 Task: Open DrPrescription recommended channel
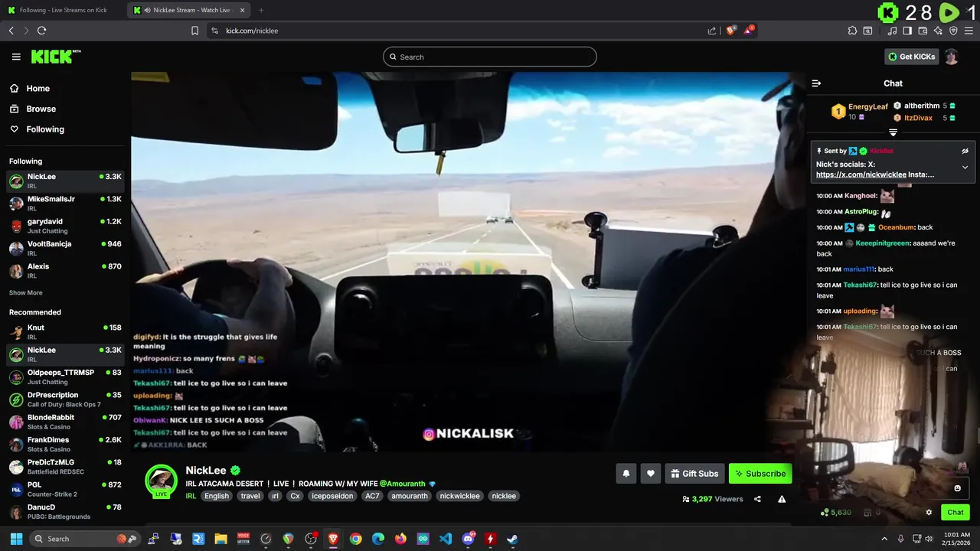(65, 399)
